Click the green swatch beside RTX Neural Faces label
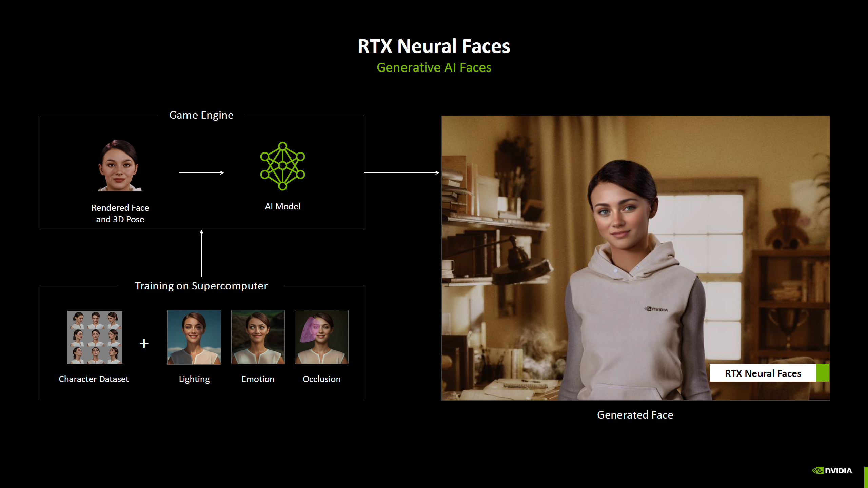The width and height of the screenshot is (868, 488). pyautogui.click(x=822, y=373)
